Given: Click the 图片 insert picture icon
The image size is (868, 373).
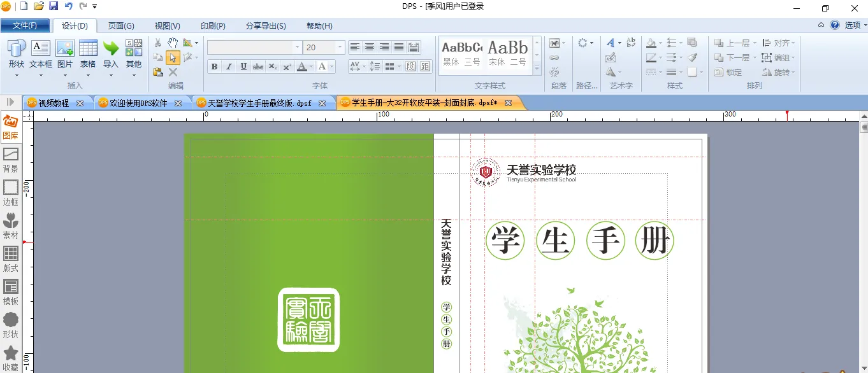Looking at the screenshot, I should click(65, 54).
